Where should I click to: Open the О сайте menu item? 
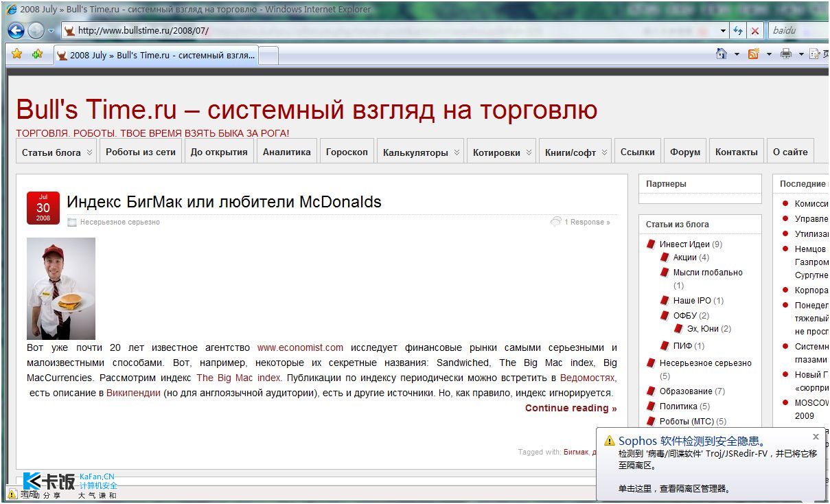click(790, 152)
